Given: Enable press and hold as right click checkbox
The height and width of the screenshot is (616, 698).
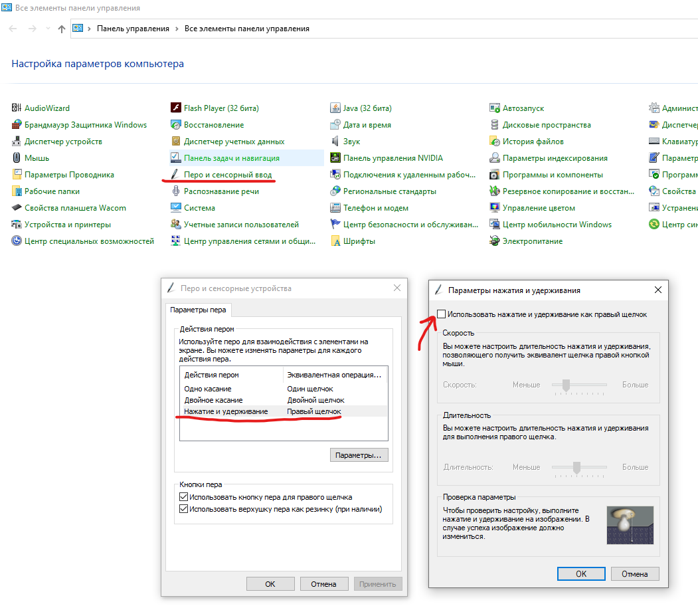Looking at the screenshot, I should [x=442, y=314].
